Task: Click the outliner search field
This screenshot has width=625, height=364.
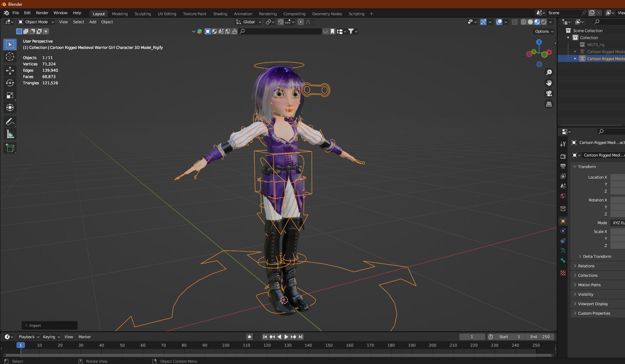Action: tap(609, 22)
